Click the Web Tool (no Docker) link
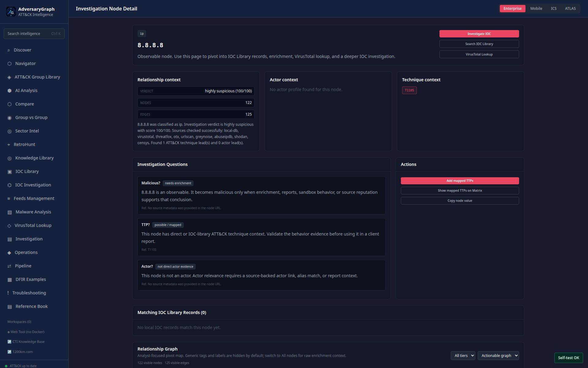This screenshot has height=368, width=588. pos(27,332)
